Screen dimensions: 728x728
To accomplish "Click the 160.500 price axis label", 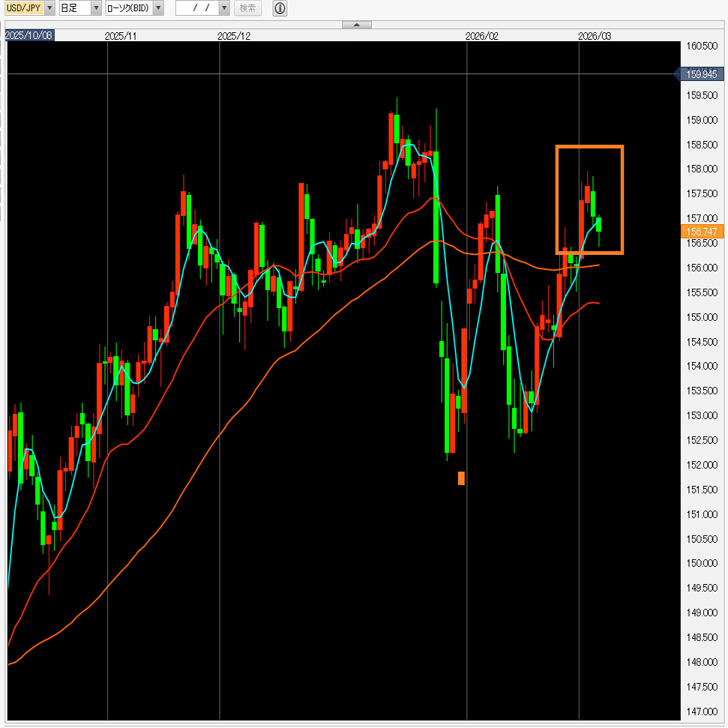I will (x=702, y=46).
